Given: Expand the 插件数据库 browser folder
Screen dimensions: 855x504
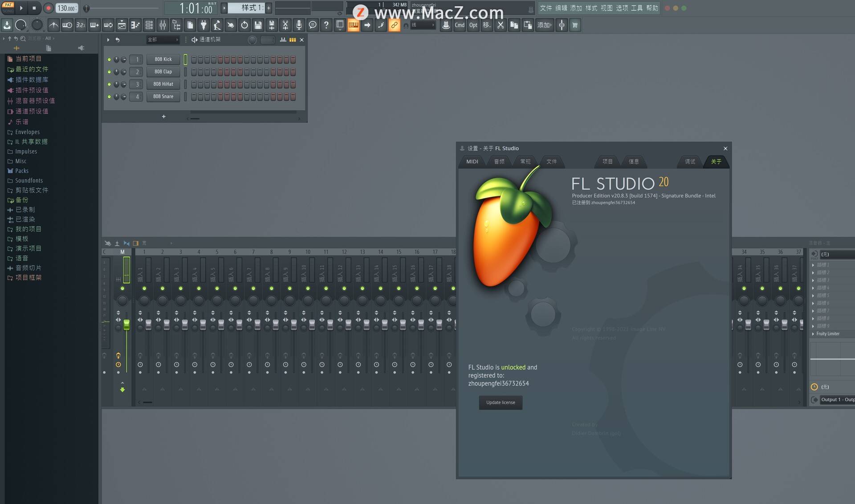Looking at the screenshot, I should [x=32, y=80].
